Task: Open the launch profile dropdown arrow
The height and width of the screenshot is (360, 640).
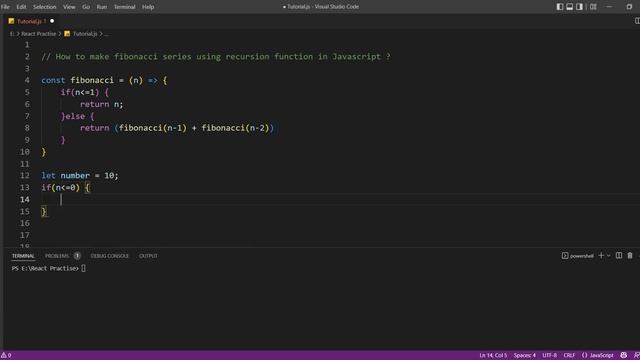Action: (609, 256)
